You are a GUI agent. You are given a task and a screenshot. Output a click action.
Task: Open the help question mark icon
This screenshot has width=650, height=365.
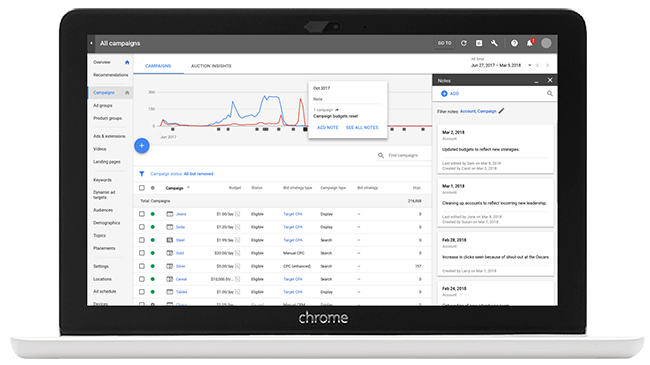point(514,43)
